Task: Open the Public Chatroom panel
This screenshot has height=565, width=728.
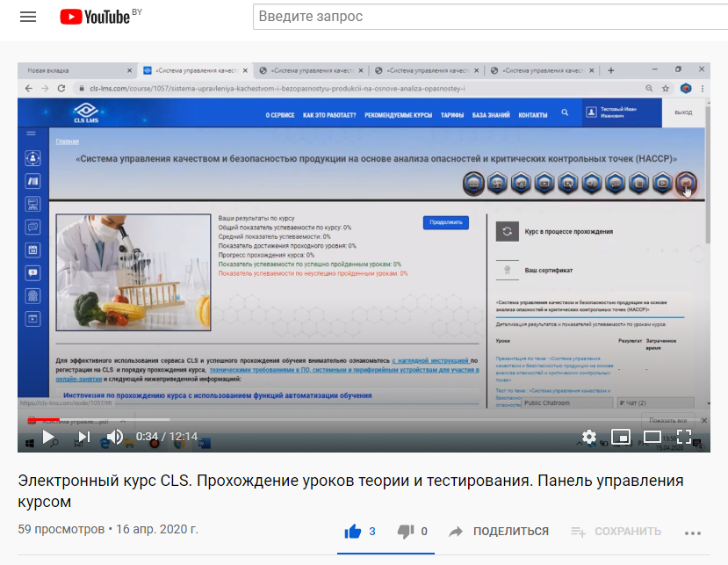Action: pyautogui.click(x=567, y=402)
